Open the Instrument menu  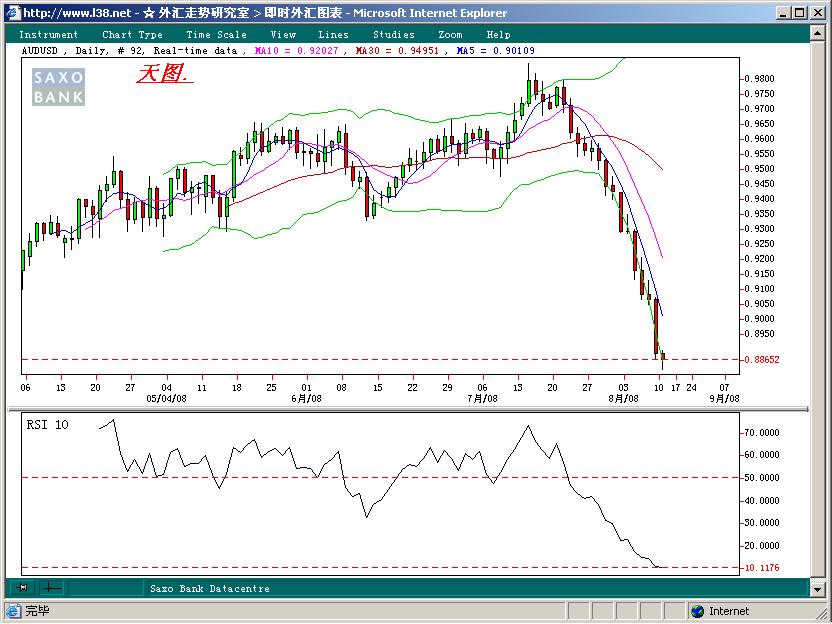(48, 35)
